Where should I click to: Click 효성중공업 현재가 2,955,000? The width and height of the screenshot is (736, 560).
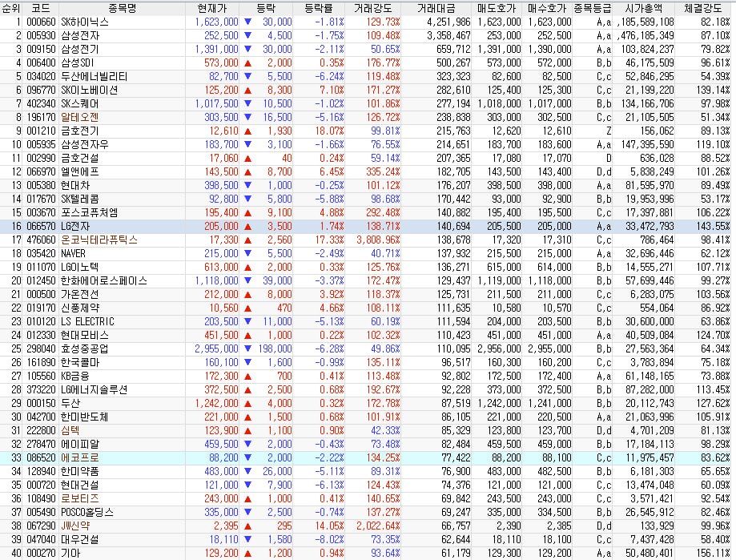(216, 348)
